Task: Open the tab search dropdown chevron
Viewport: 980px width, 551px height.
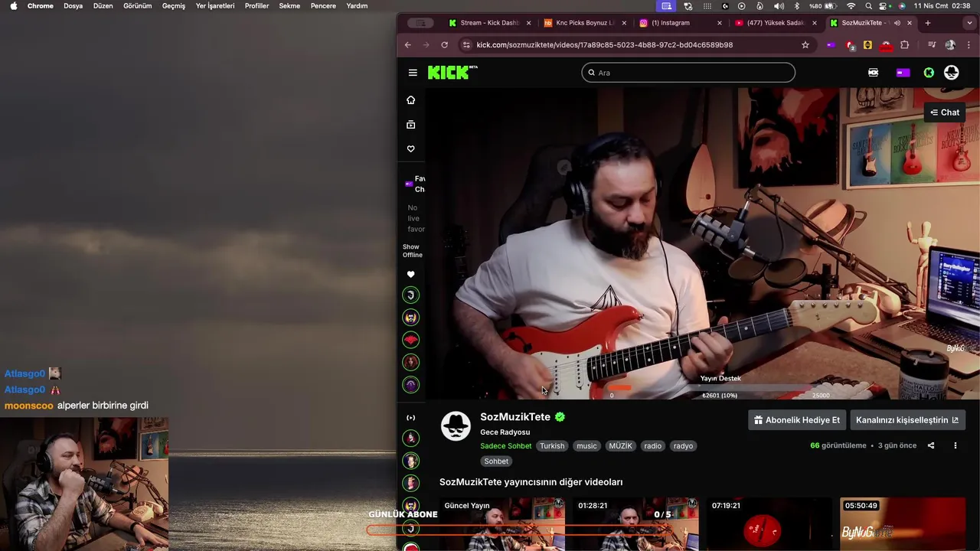Action: (x=970, y=23)
